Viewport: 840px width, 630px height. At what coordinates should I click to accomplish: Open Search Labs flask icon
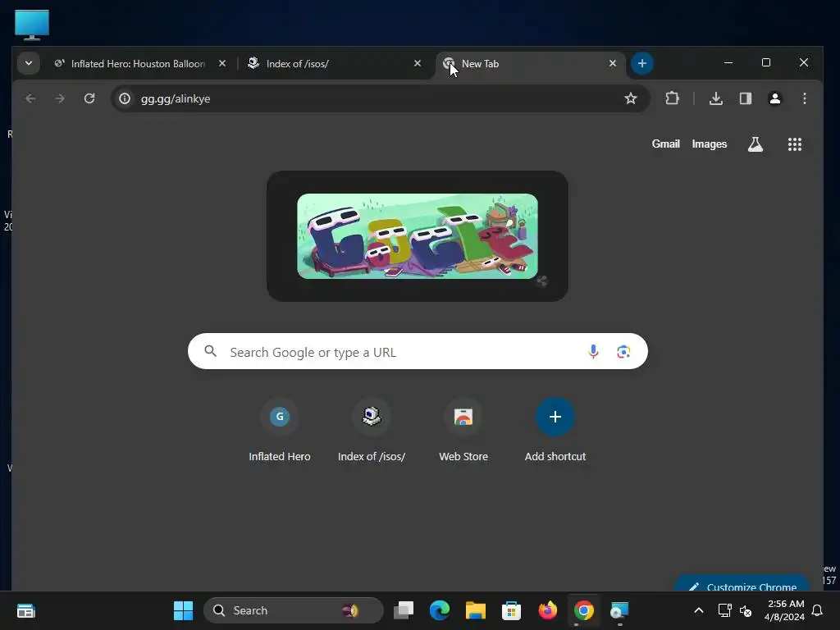[x=756, y=144]
